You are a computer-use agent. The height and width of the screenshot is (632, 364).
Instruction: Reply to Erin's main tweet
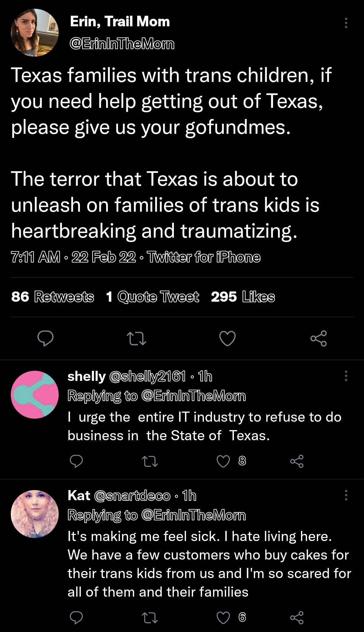point(45,338)
